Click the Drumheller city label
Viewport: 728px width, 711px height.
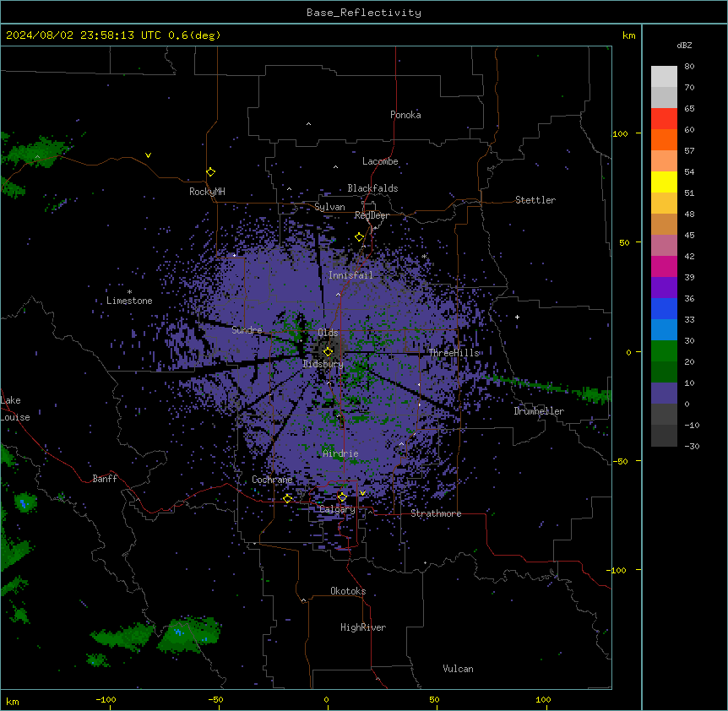539,411
